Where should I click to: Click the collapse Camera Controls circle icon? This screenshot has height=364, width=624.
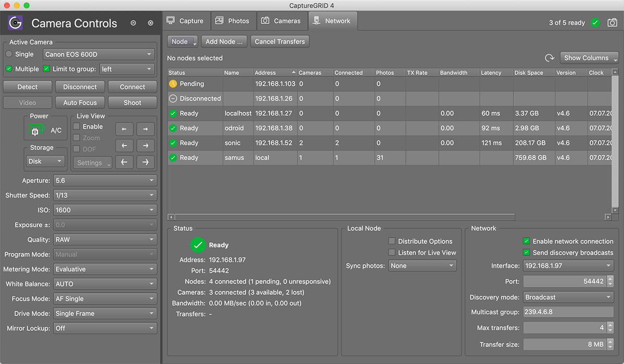[133, 23]
